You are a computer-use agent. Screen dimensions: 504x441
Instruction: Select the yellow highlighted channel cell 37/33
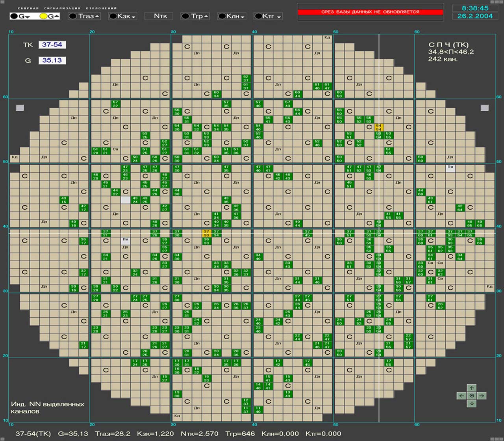pyautogui.click(x=206, y=233)
